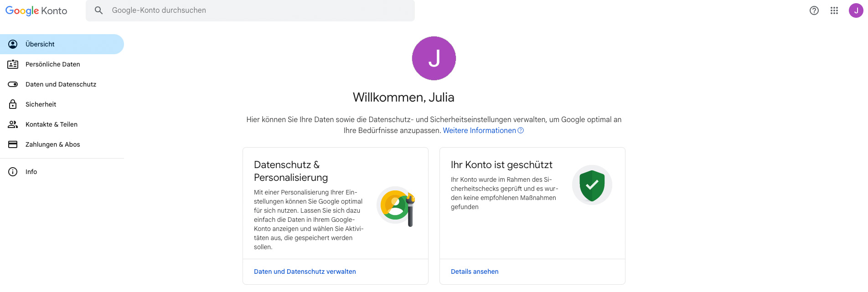Select Übersicht in the sidebar
This screenshot has height=292, width=868.
click(x=62, y=44)
